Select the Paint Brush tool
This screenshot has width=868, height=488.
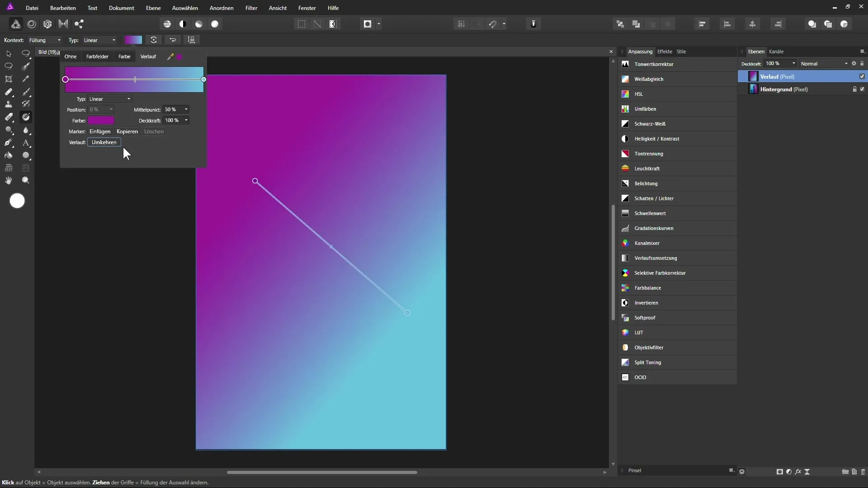click(x=26, y=92)
